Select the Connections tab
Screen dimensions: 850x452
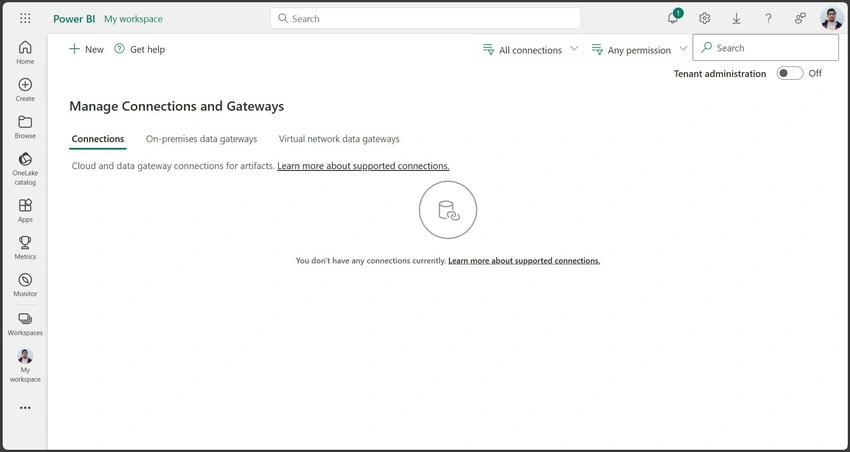coord(98,139)
